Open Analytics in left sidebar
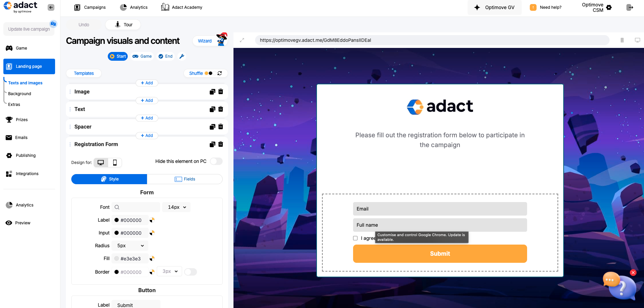644x308 pixels. point(20,205)
